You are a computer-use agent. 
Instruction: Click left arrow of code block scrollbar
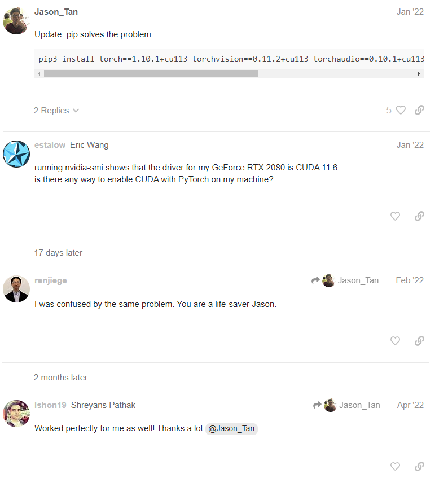pyautogui.click(x=39, y=73)
